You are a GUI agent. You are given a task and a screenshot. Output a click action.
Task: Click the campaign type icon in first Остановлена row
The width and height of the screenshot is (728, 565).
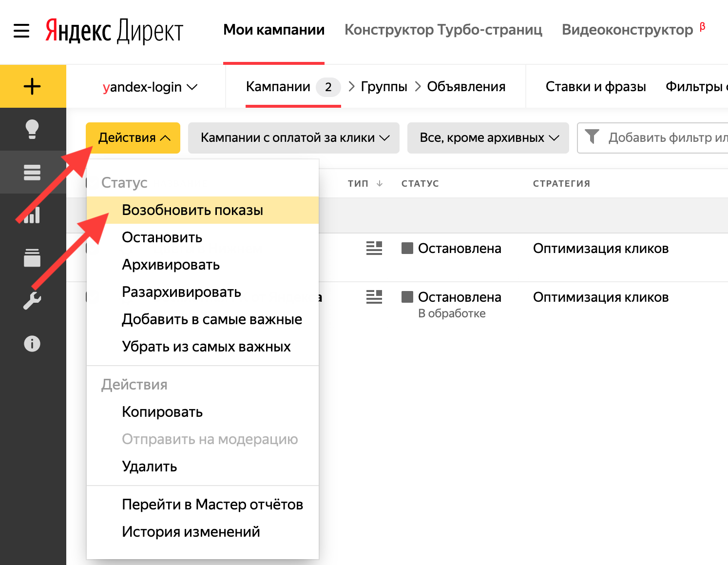(x=374, y=248)
